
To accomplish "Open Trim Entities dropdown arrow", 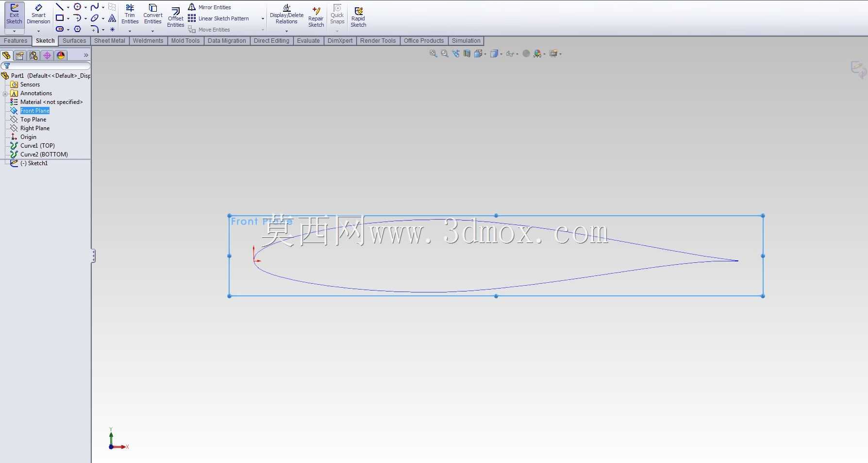I will point(130,31).
